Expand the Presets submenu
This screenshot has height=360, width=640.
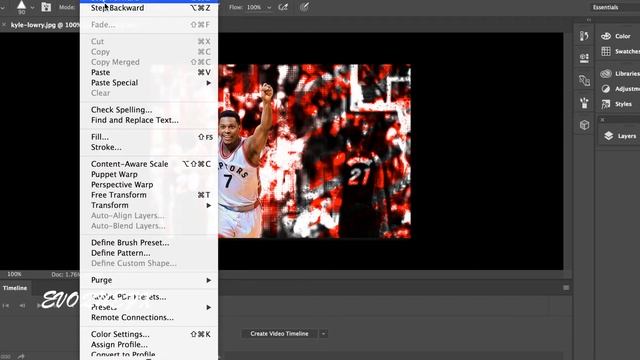point(149,307)
